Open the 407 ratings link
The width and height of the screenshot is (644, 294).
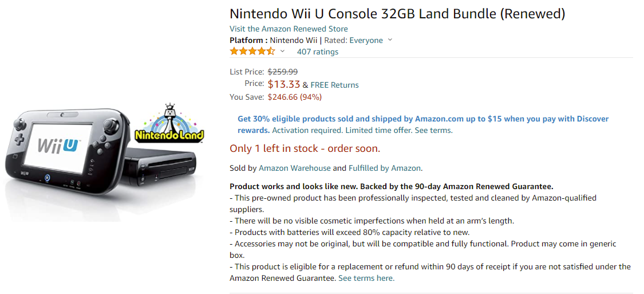click(x=318, y=52)
